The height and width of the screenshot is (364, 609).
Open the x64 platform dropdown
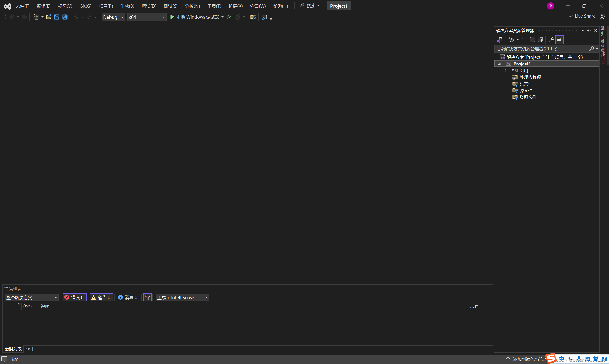(x=147, y=17)
